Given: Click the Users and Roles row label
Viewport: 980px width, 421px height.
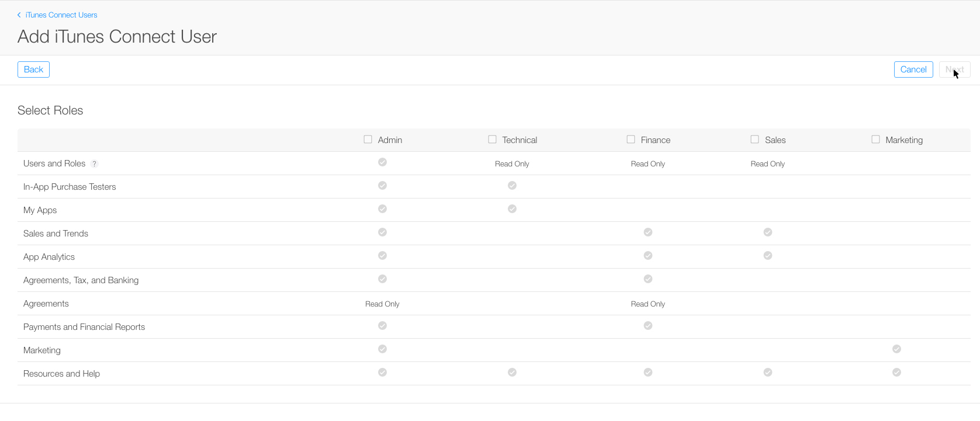Looking at the screenshot, I should point(54,163).
